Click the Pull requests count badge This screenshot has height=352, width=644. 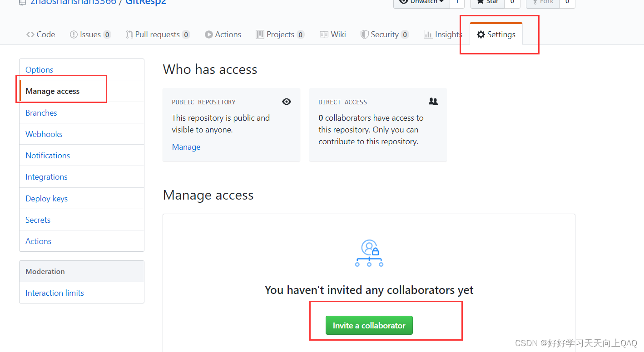tap(186, 34)
